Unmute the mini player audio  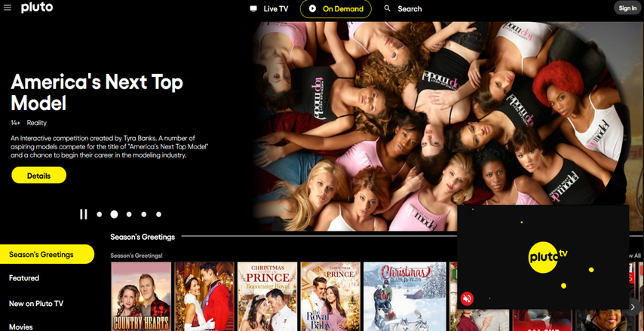coord(467,298)
